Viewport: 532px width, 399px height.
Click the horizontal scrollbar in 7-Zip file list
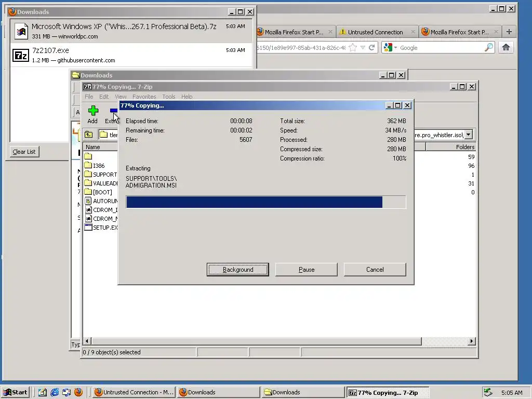click(256, 341)
